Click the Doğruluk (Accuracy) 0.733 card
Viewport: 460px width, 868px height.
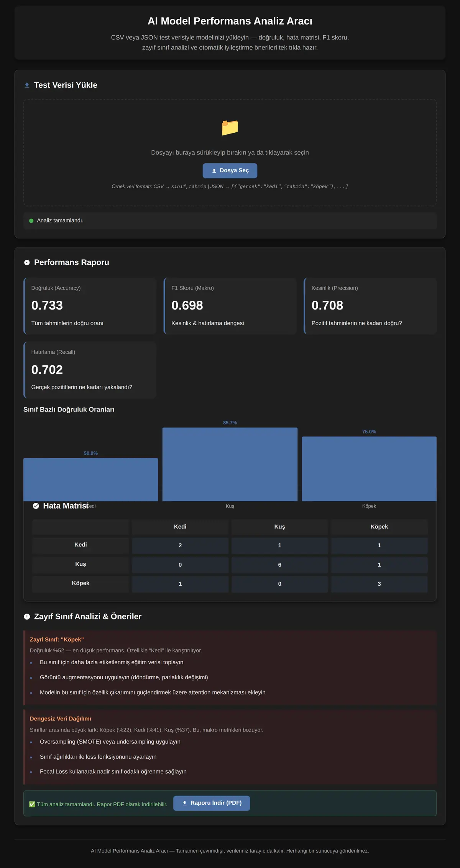90,306
